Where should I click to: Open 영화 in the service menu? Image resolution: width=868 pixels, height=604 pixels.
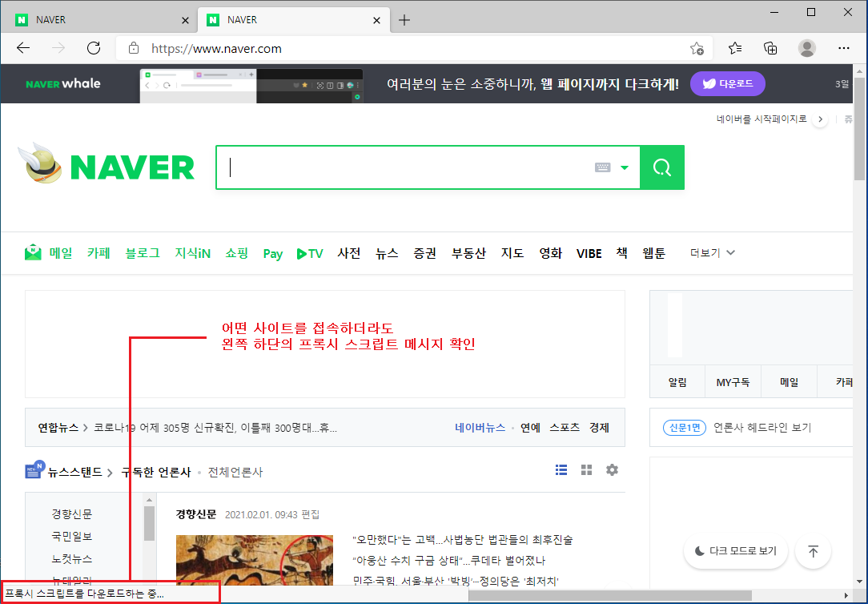pos(551,253)
